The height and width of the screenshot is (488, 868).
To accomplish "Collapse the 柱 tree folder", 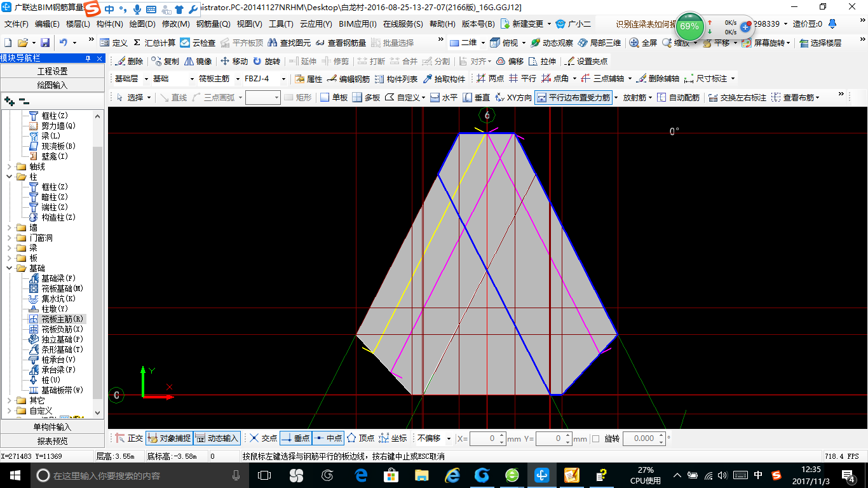I will point(9,177).
